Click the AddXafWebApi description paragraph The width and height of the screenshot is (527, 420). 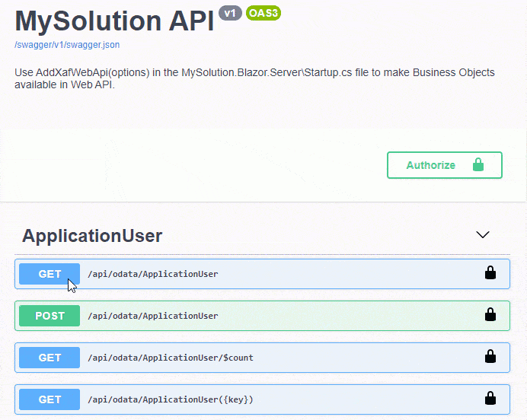pos(254,78)
